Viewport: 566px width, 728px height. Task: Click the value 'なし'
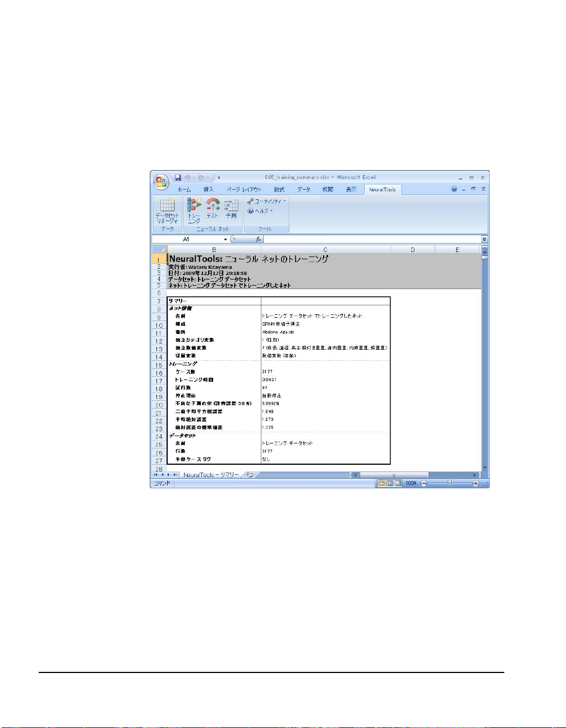coord(266,459)
